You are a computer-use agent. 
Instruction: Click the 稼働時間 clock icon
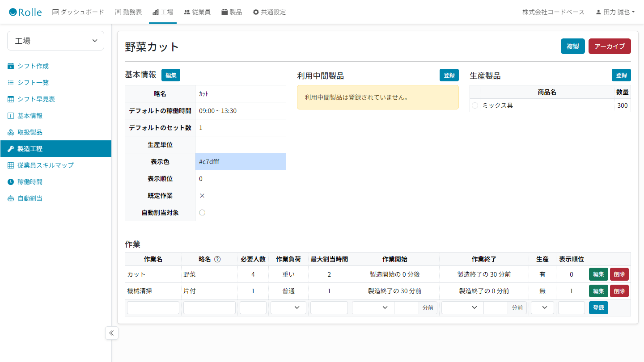pos(11,182)
